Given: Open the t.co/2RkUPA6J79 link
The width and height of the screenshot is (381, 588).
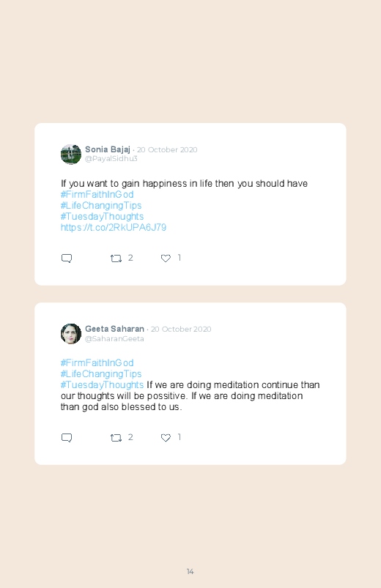Looking at the screenshot, I should (114, 228).
